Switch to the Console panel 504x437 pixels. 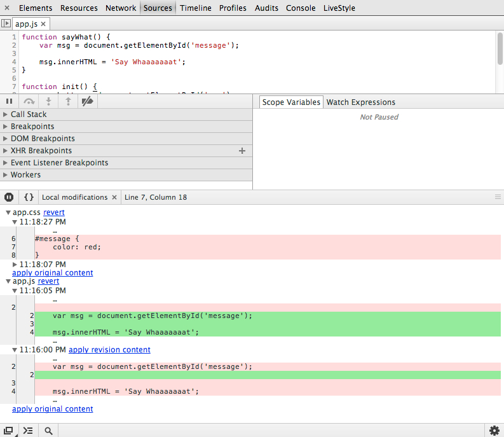(x=301, y=8)
